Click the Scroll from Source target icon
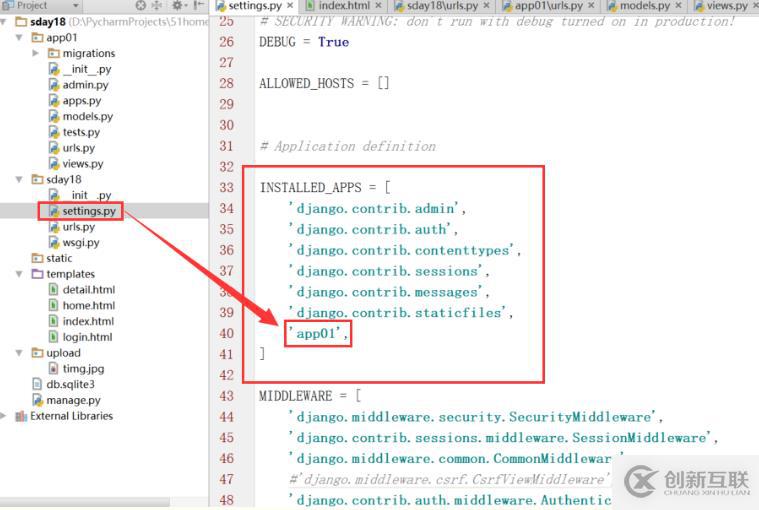759x510 pixels. pos(141,5)
